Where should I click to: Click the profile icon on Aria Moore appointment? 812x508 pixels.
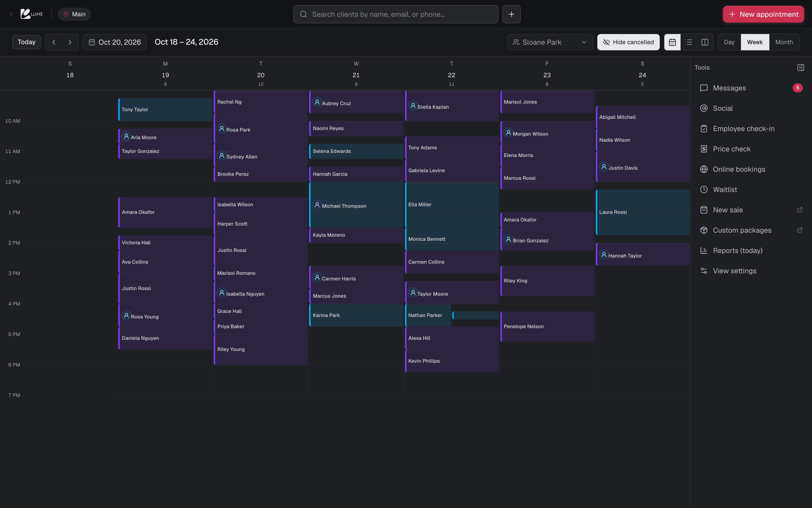tap(126, 136)
